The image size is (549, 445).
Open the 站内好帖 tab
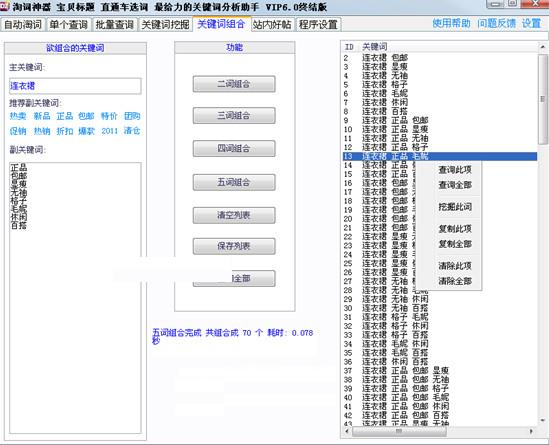point(272,25)
